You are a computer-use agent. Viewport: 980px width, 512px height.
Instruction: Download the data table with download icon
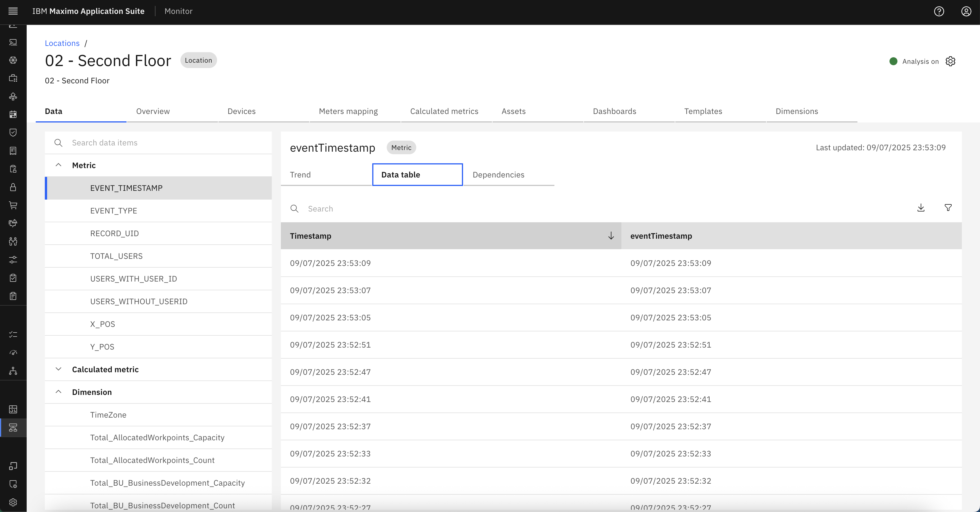tap(921, 208)
